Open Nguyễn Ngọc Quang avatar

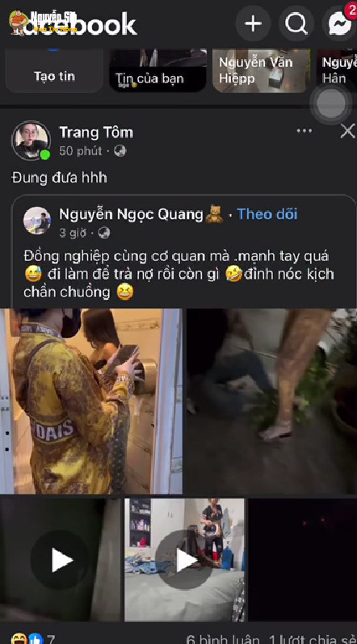(x=37, y=221)
